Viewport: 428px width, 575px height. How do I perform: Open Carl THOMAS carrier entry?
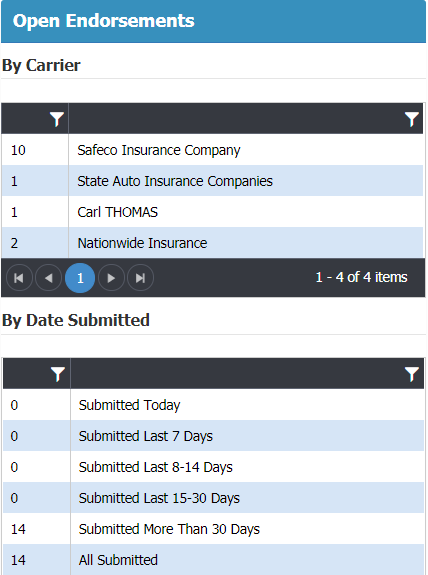coord(212,212)
